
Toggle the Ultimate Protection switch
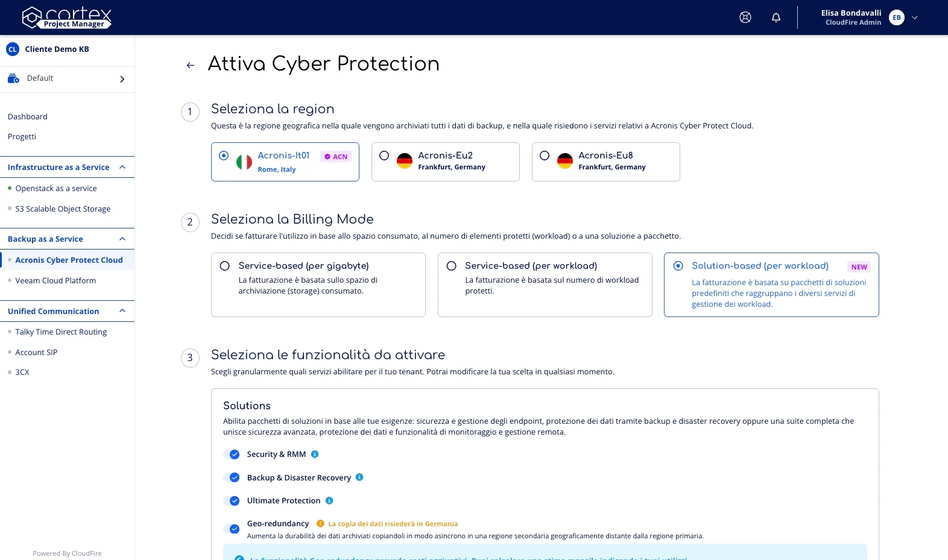[232, 501]
